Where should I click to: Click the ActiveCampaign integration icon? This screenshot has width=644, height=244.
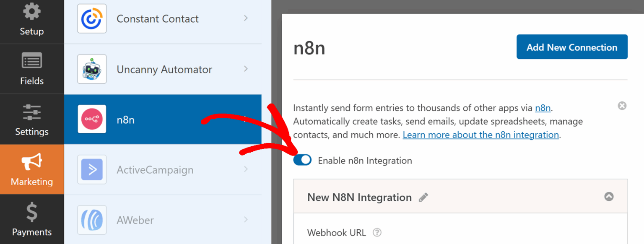(x=91, y=169)
